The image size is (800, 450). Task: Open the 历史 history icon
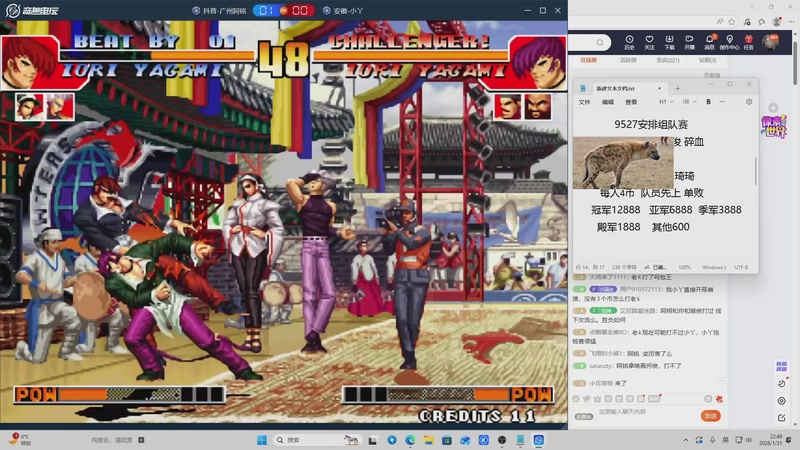coord(629,42)
